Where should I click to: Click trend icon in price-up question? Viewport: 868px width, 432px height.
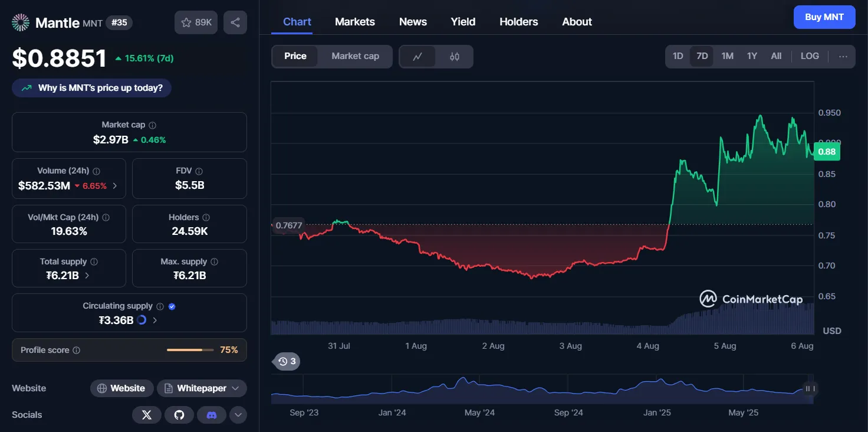click(x=27, y=88)
